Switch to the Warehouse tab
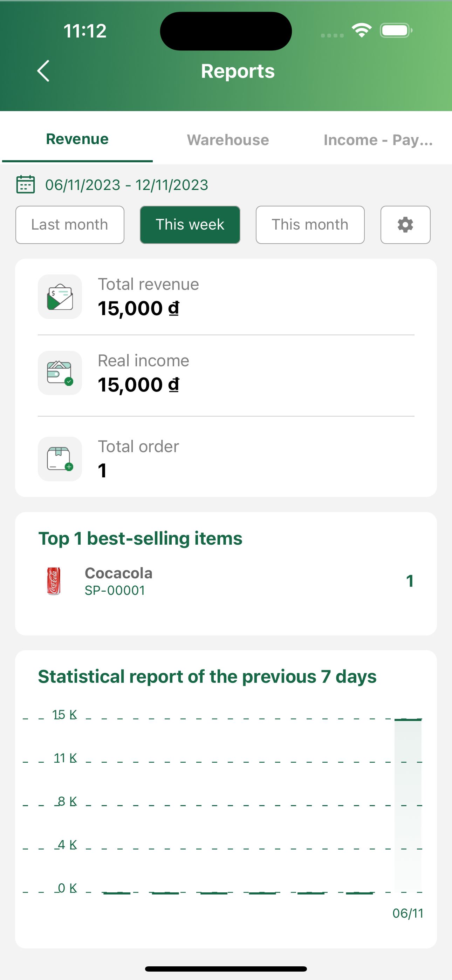Screen dimensions: 452x980 click(228, 140)
